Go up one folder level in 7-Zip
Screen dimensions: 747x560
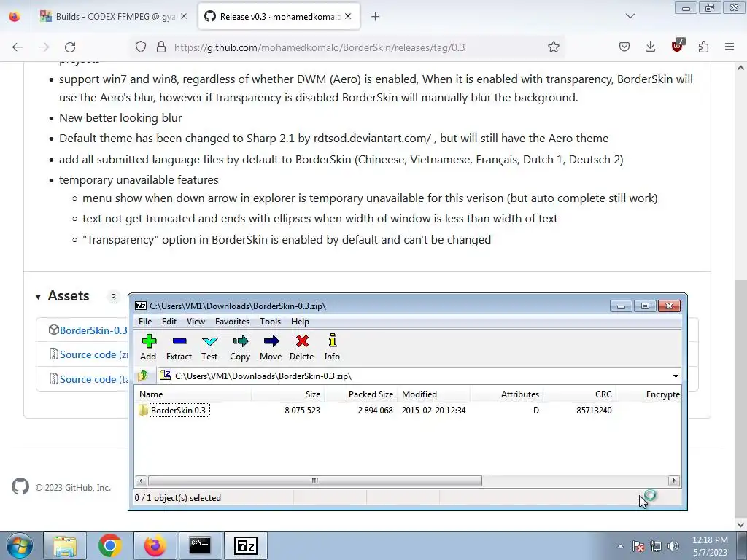pos(143,376)
